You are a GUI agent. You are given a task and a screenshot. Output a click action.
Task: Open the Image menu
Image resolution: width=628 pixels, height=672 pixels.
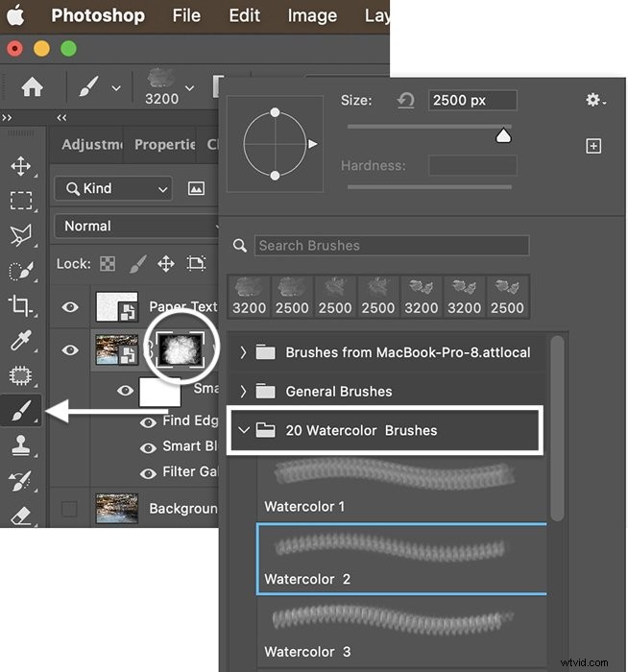(312, 15)
